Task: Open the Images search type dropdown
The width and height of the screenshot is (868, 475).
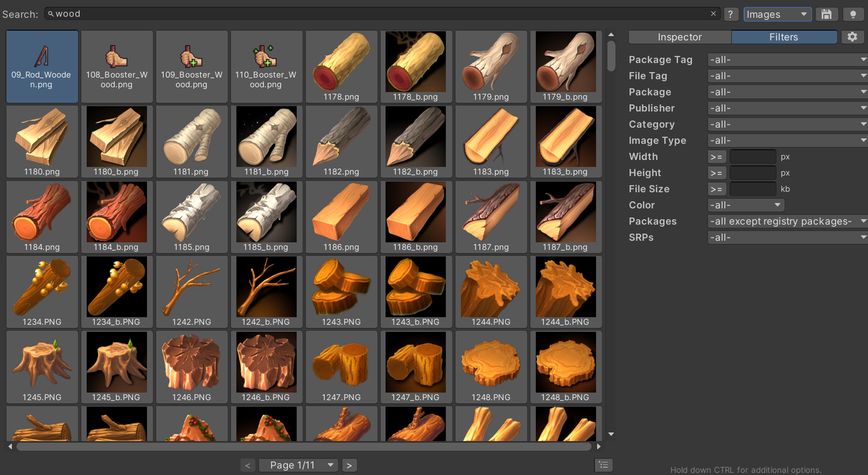Action: pyautogui.click(x=778, y=14)
